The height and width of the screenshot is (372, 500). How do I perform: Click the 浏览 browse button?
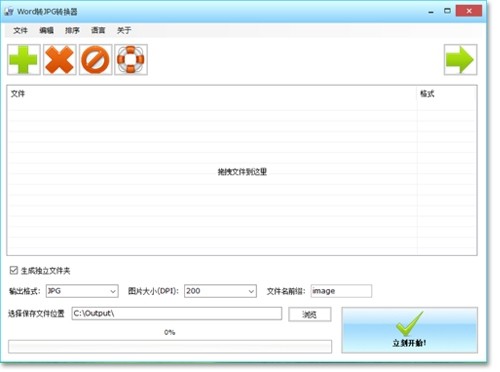point(310,314)
